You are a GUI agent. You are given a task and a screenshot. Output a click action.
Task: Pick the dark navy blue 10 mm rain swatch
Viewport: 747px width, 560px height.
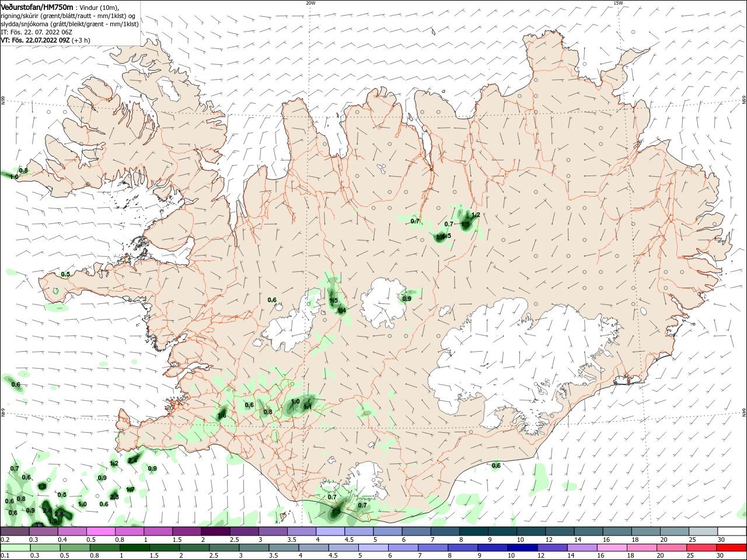tap(522, 548)
